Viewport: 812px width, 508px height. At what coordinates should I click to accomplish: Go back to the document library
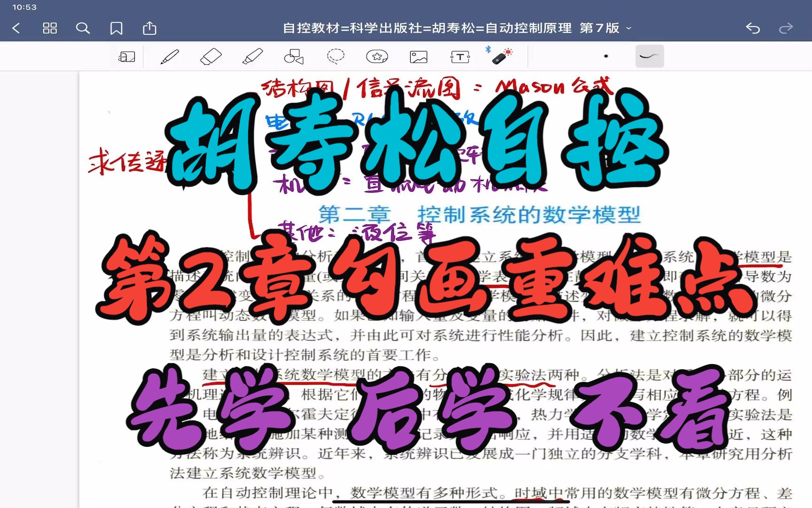[x=16, y=28]
